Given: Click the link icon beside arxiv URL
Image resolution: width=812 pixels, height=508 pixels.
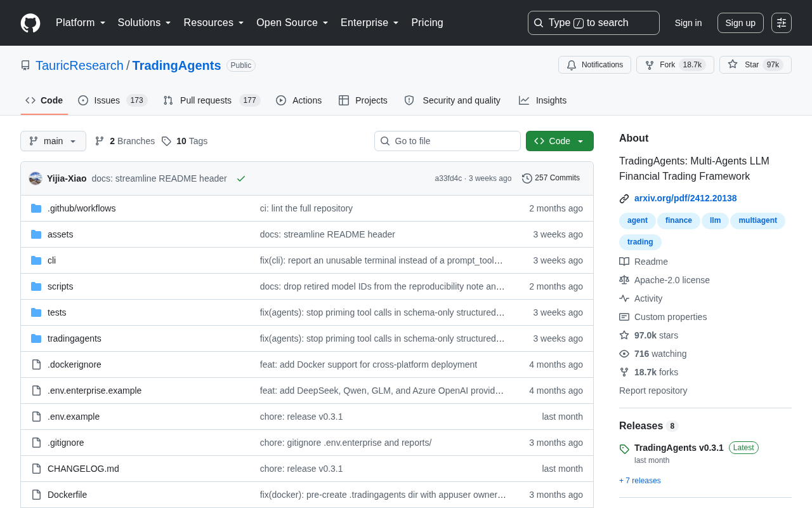Looking at the screenshot, I should click(624, 199).
